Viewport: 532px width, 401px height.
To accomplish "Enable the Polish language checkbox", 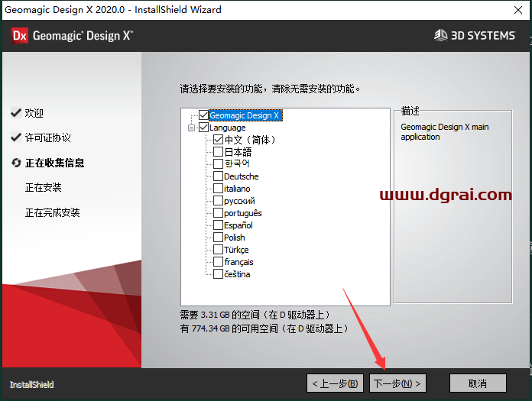I will point(218,238).
